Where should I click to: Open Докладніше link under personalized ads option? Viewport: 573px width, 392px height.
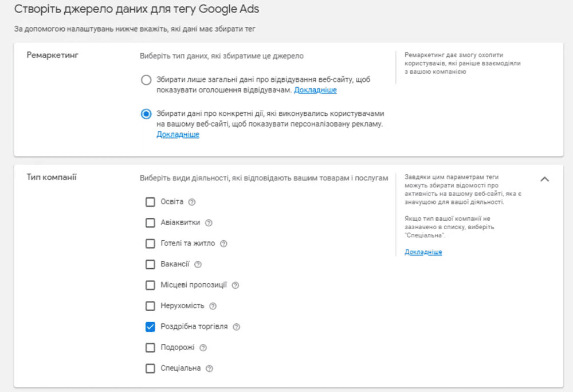[178, 135]
